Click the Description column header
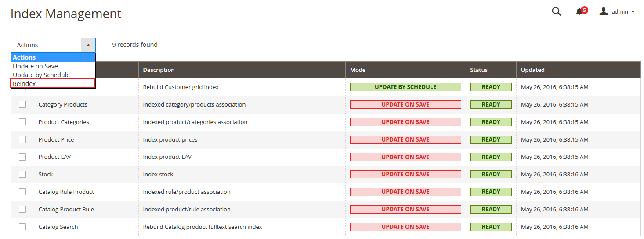The width and height of the screenshot is (644, 239). coord(159,70)
